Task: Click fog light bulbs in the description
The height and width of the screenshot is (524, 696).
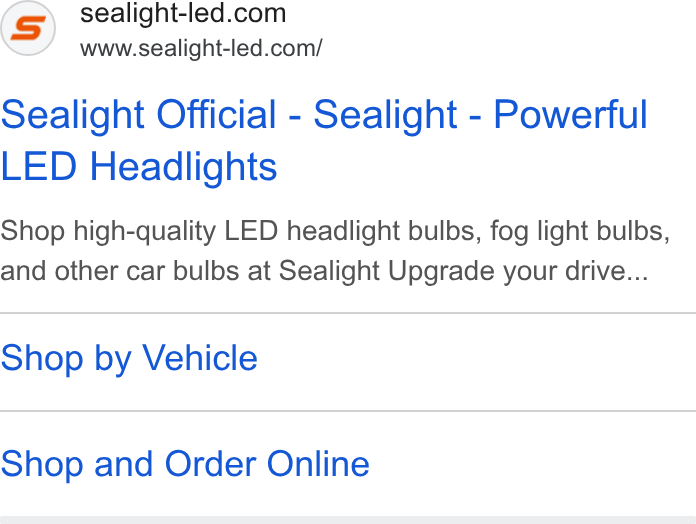Action: click(580, 231)
